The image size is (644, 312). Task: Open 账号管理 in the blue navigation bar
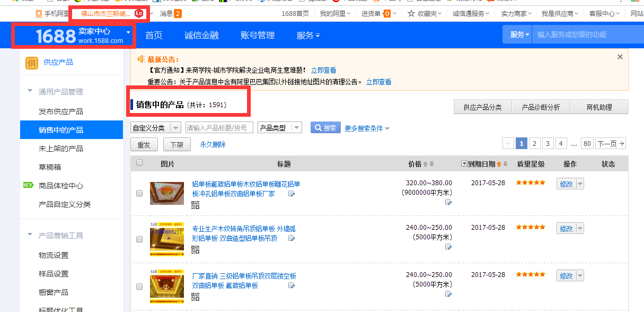258,36
